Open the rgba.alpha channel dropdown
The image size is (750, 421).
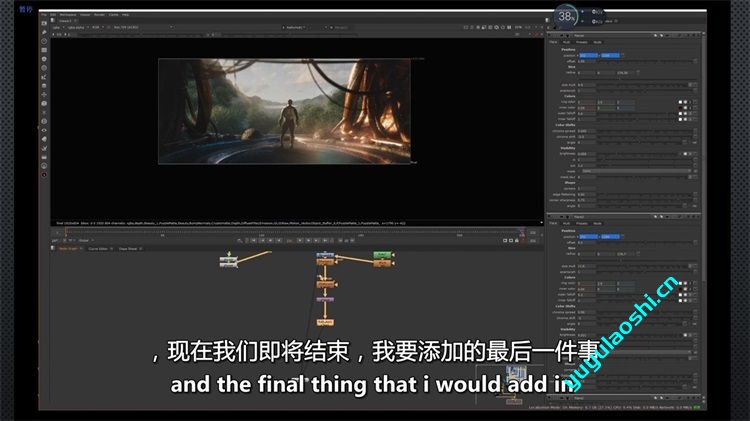click(x=77, y=27)
